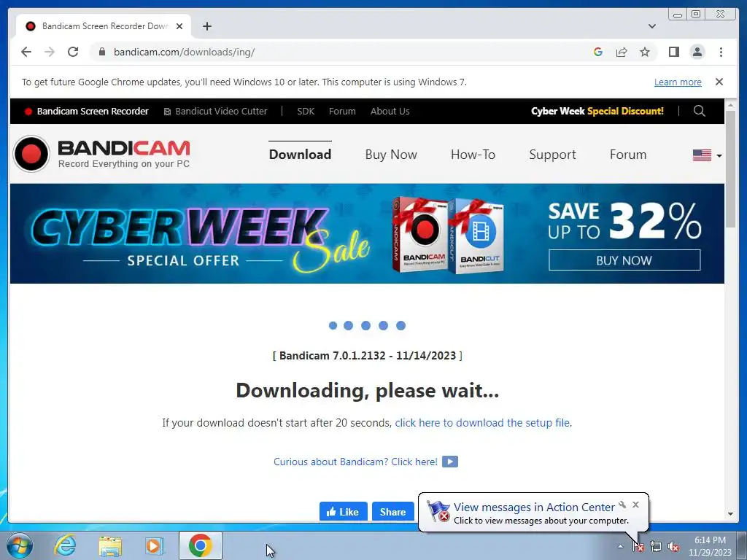Screen dimensions: 747x560
Task: Share this page using the share icon
Action: 622,52
